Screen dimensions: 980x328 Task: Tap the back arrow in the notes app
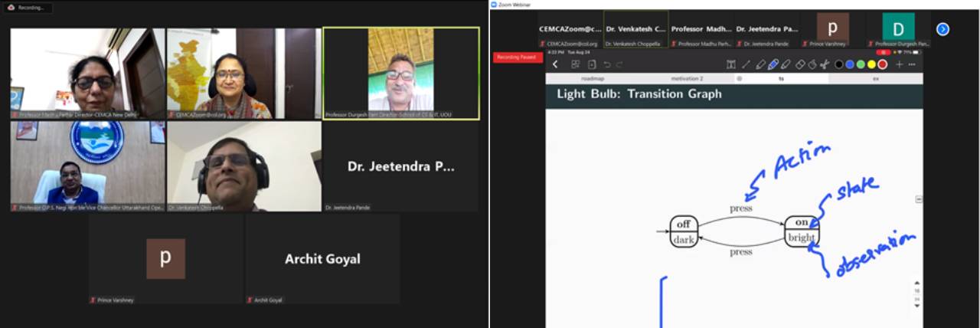555,64
